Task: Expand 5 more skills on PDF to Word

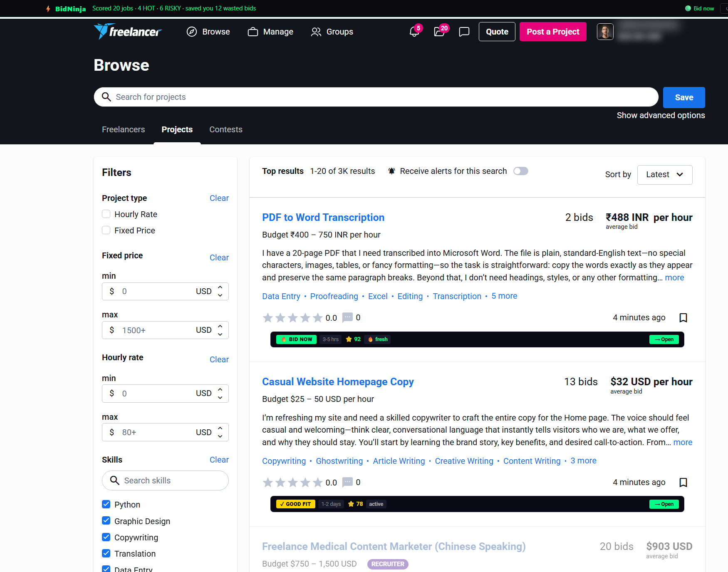Action: tap(504, 296)
